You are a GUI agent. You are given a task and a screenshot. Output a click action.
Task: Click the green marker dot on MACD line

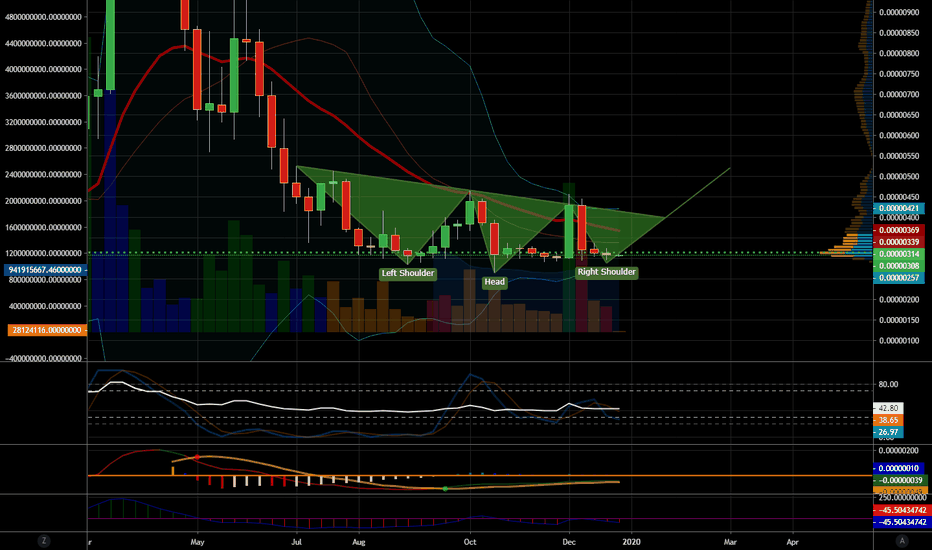coord(445,489)
